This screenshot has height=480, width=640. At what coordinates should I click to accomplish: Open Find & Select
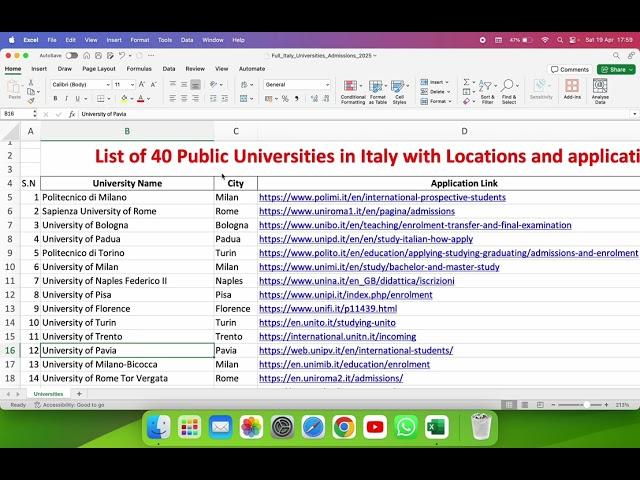(509, 92)
